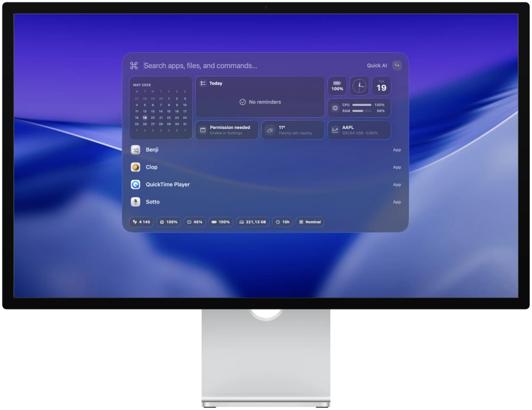
Task: Open the CPU and RAM usage widget
Action: pos(359,108)
